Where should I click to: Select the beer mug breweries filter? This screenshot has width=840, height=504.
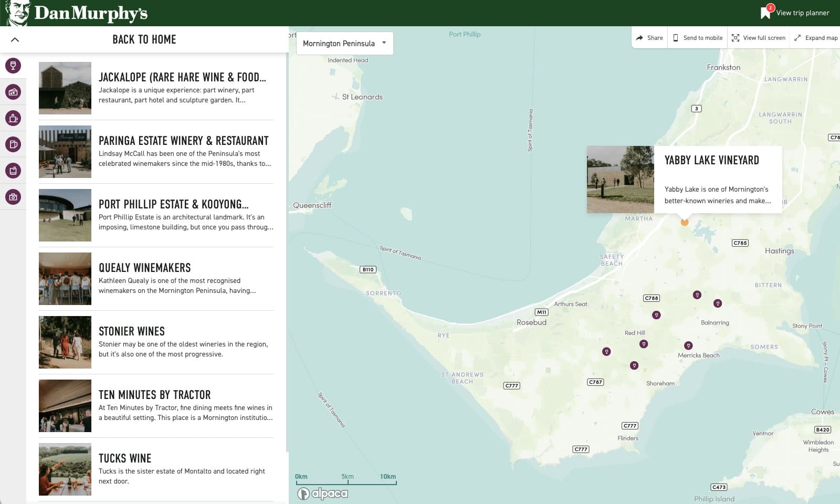(13, 144)
